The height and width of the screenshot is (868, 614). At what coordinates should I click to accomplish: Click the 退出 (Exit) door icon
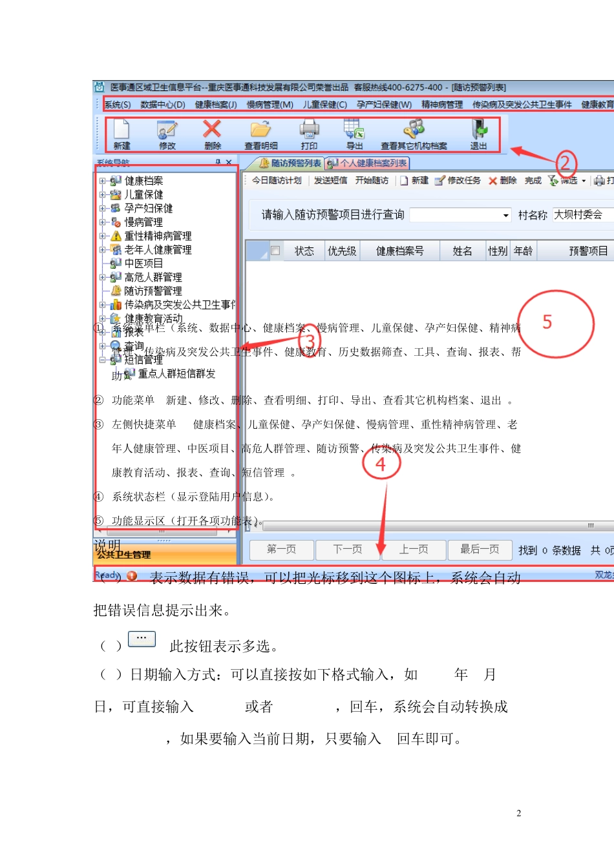(x=479, y=130)
